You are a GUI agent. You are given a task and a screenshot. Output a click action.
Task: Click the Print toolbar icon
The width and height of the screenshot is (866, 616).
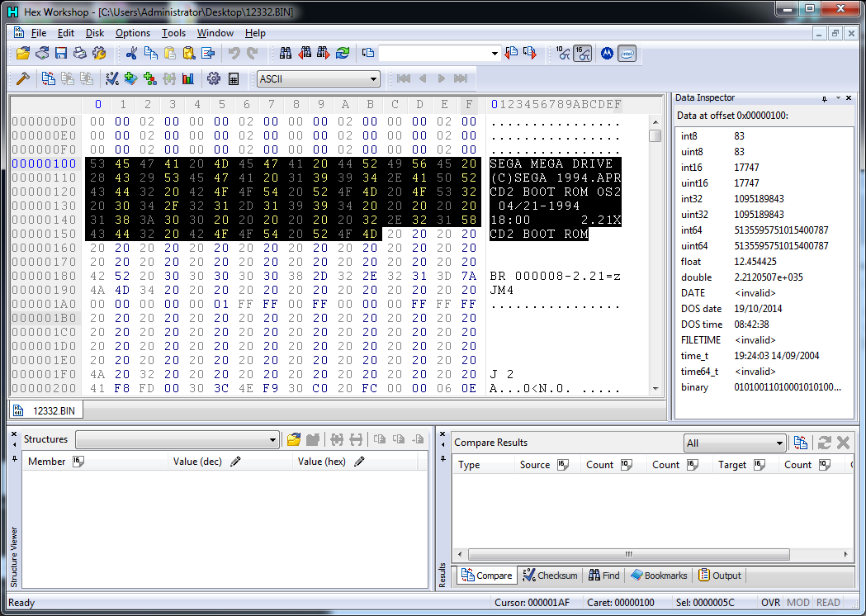point(80,53)
